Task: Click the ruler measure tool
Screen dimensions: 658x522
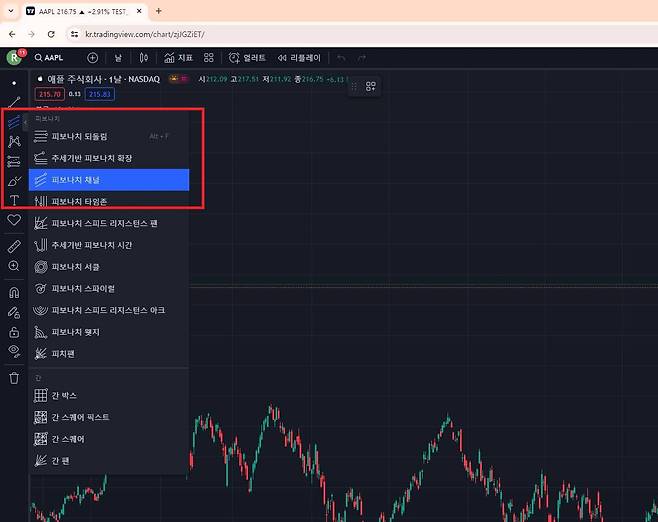Action: pyautogui.click(x=14, y=245)
